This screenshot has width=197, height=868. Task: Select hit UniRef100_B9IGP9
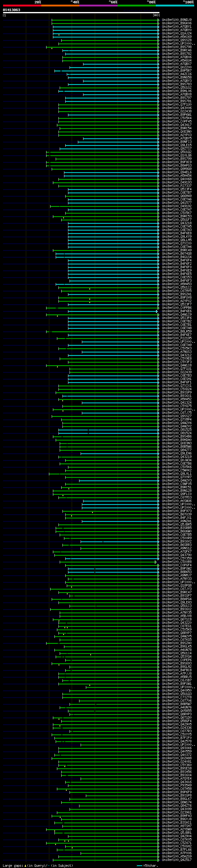176,392
